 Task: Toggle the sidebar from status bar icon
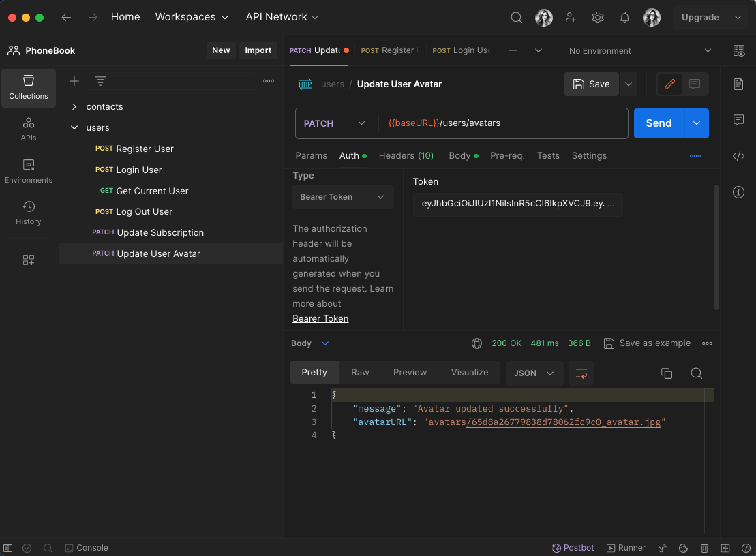click(7, 548)
